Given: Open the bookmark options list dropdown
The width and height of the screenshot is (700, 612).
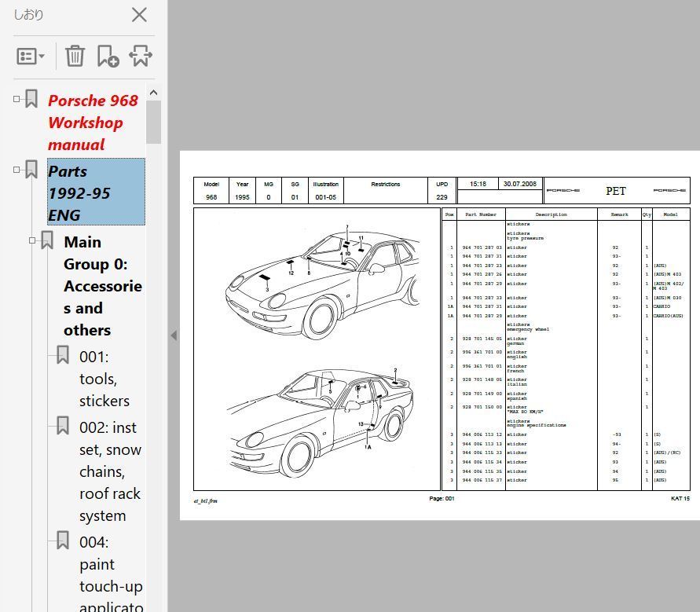Looking at the screenshot, I should (31, 57).
